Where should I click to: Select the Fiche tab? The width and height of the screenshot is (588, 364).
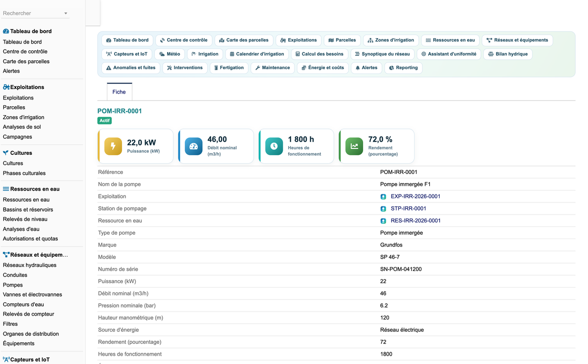pyautogui.click(x=119, y=92)
